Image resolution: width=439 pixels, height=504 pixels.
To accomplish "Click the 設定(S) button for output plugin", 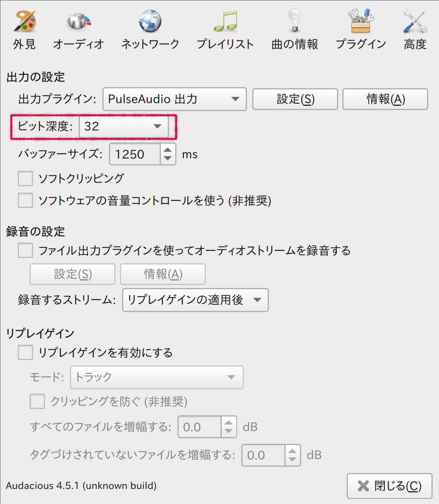I will tap(295, 99).
